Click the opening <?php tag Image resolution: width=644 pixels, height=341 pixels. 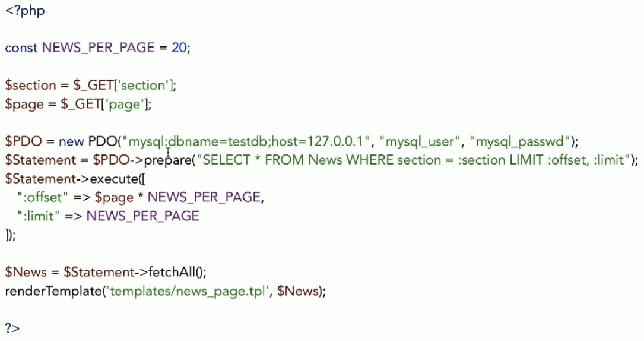(x=25, y=11)
